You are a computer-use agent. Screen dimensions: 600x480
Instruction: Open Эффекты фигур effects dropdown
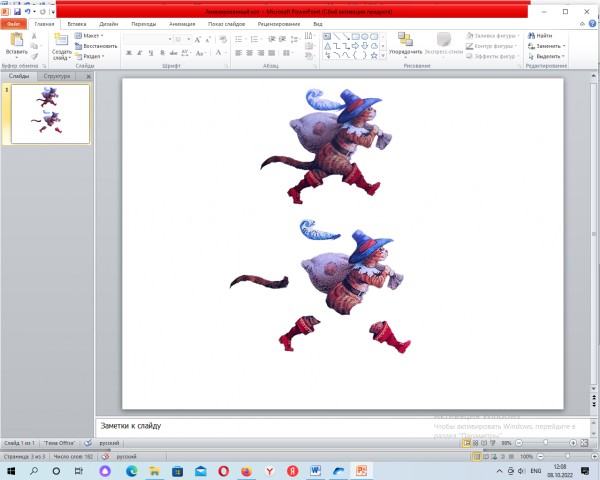tap(493, 56)
